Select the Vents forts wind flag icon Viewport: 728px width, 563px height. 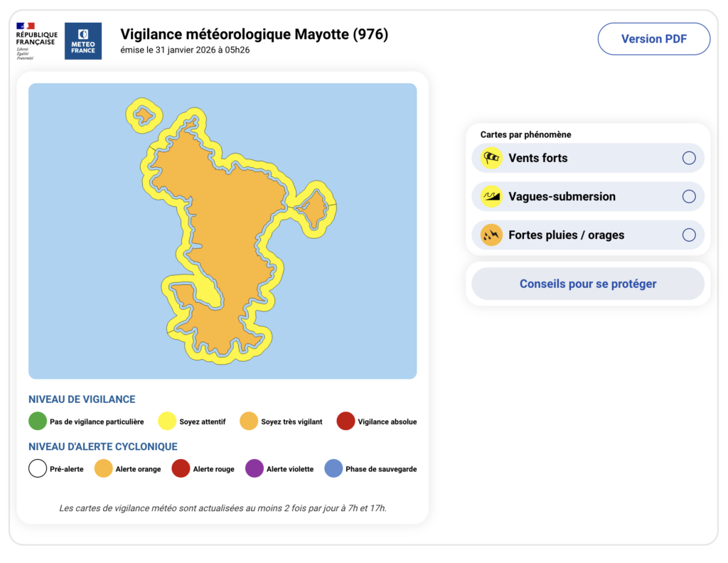pos(493,158)
